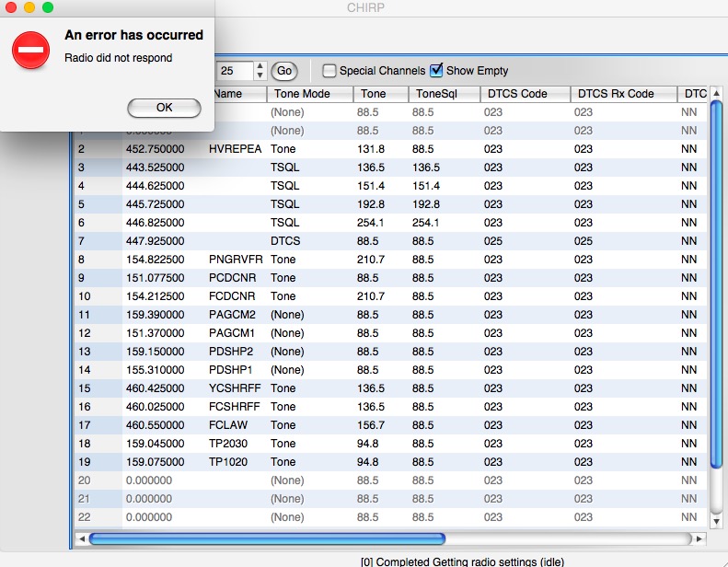Select frequency cell 446.825000

[x=155, y=223]
